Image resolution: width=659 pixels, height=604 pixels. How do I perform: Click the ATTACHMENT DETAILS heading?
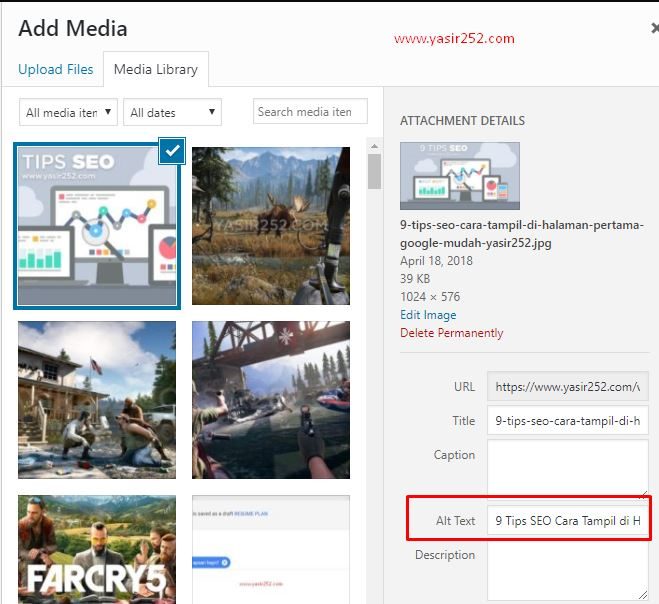tap(462, 121)
